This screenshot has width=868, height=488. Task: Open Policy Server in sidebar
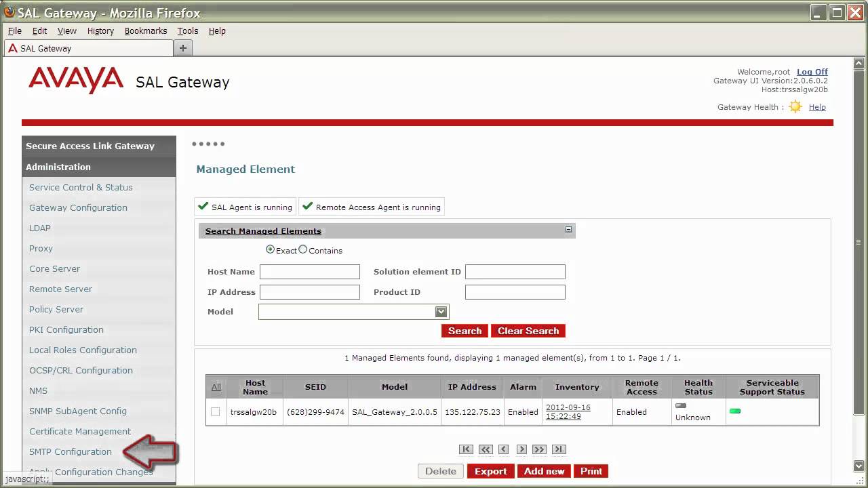56,309
